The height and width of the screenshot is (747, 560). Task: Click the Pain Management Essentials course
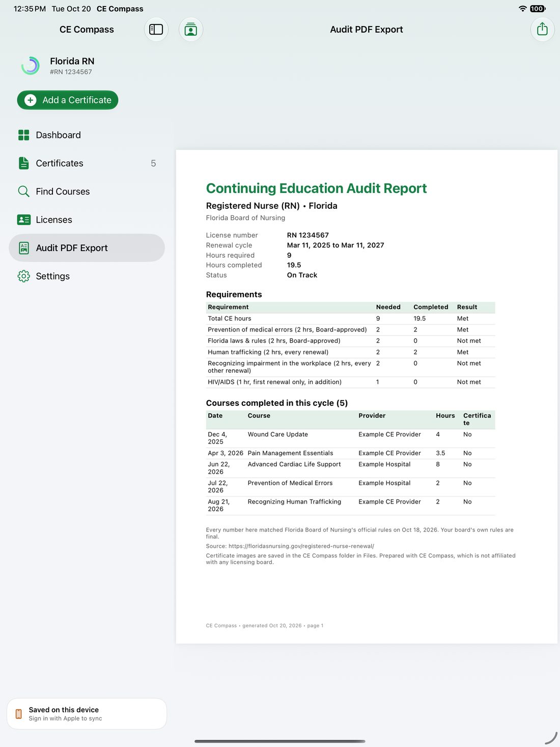290,453
